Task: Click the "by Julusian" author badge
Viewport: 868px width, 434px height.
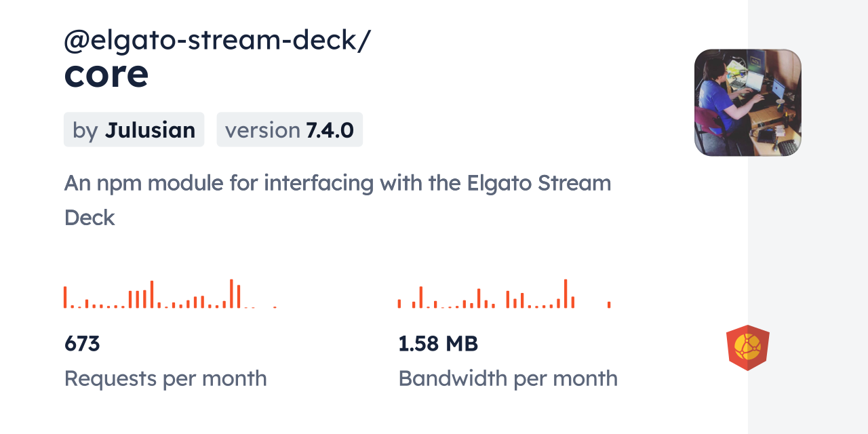Action: click(x=134, y=130)
